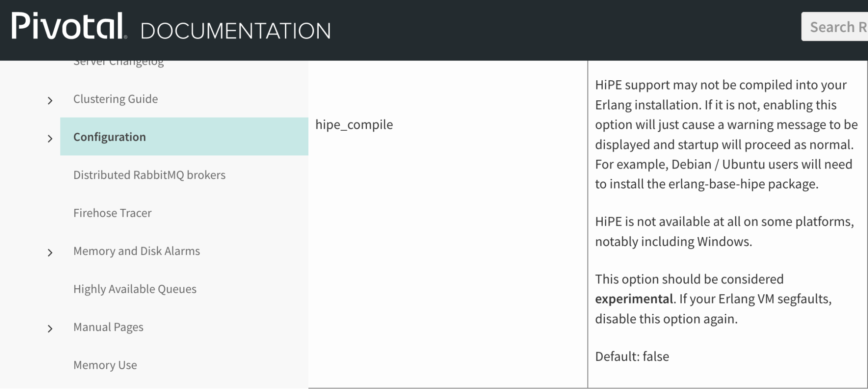Open the DOCUMENTATION header link
Screen dimensions: 868x389
236,31
